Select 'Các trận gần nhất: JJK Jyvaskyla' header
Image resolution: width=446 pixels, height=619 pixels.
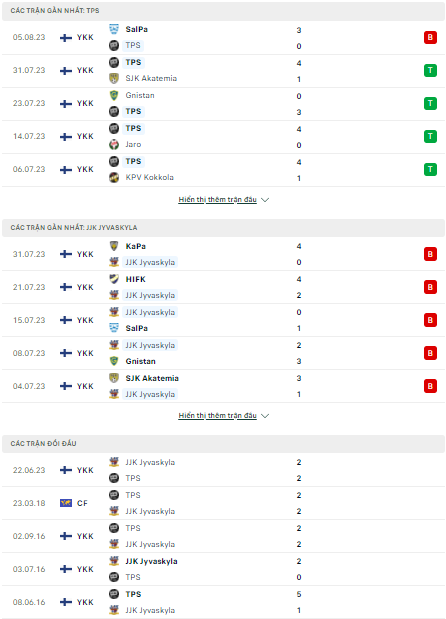tap(223, 228)
